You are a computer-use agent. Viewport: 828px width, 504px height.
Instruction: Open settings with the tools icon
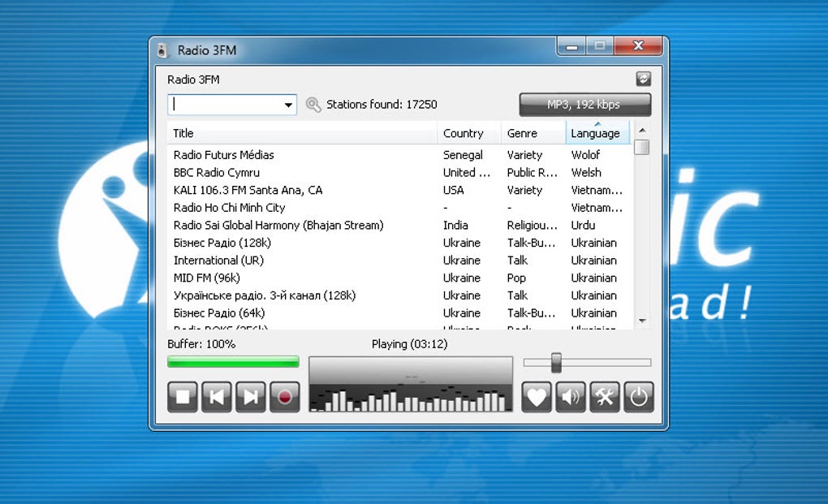point(605,397)
